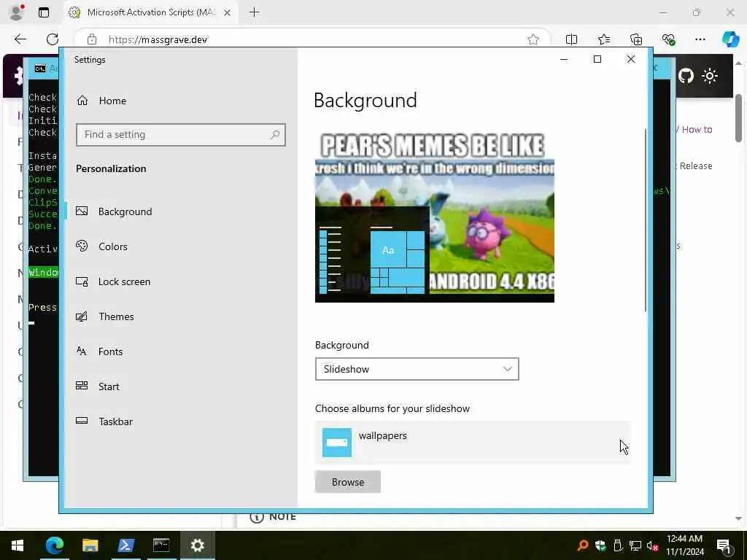The image size is (747, 560).
Task: Open Edge browser essentials icon
Action: point(668,39)
